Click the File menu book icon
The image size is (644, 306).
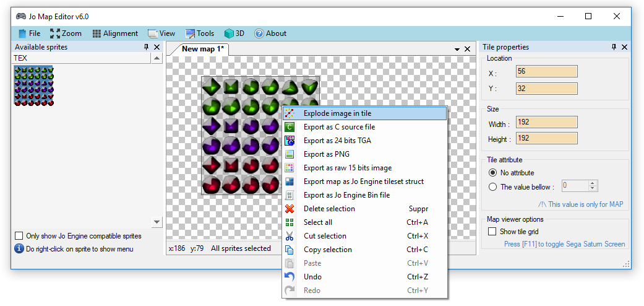[x=23, y=33]
